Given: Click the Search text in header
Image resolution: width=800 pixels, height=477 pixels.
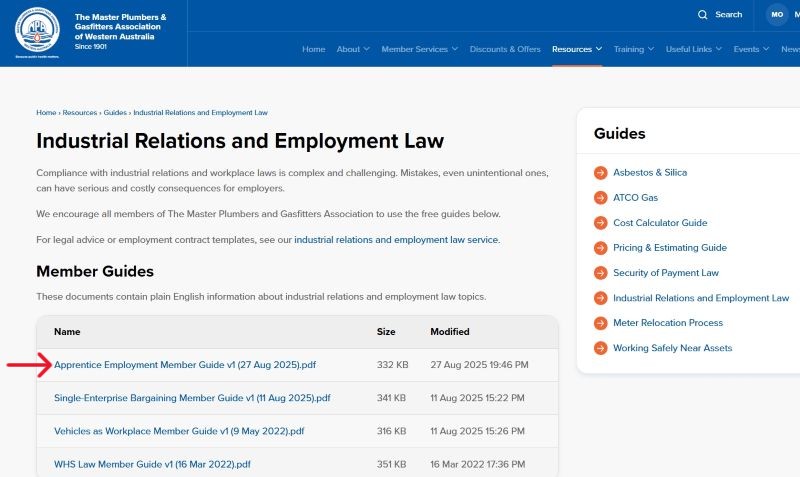Looking at the screenshot, I should [729, 15].
